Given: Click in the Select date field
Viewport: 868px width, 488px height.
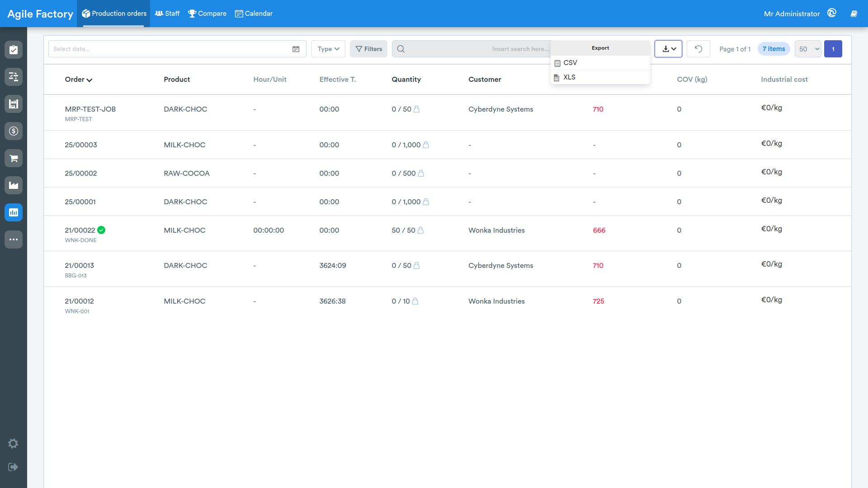Looking at the screenshot, I should pos(177,49).
